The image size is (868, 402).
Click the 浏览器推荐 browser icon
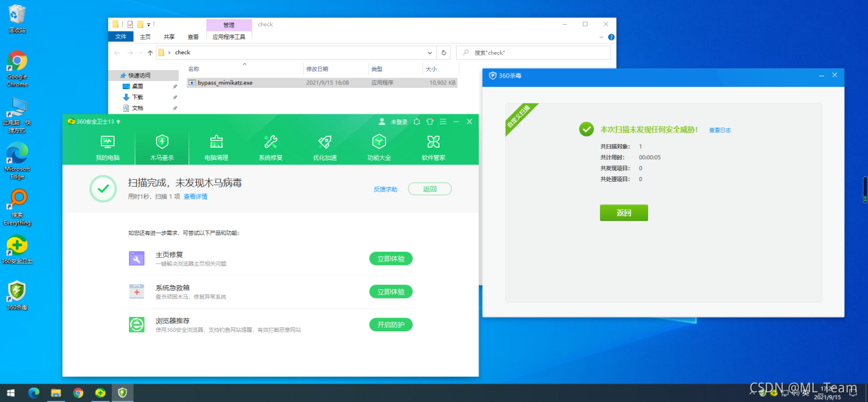click(136, 324)
